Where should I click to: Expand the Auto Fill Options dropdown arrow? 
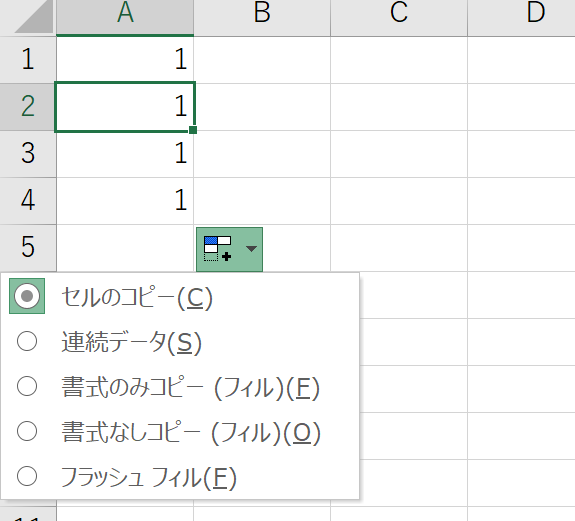pos(251,249)
